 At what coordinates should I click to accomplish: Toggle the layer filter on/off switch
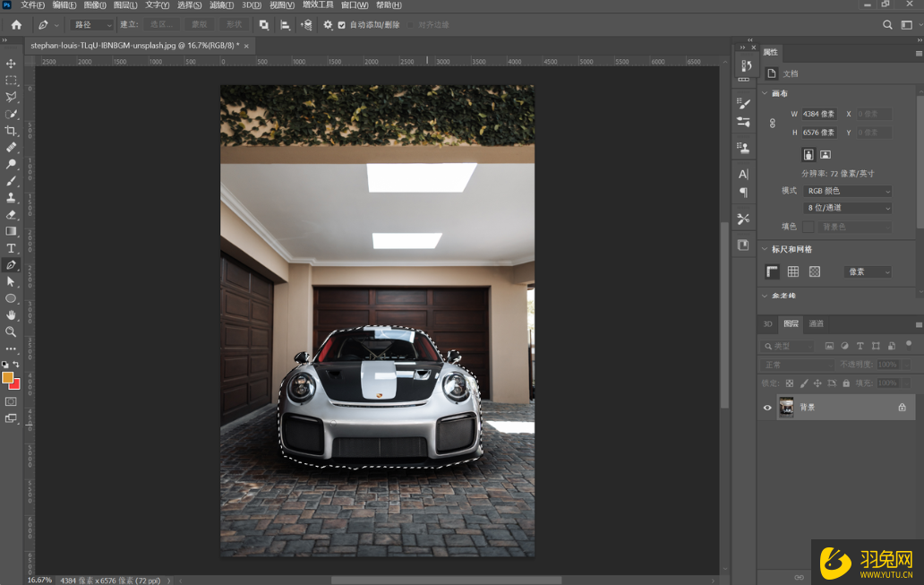[x=909, y=344]
